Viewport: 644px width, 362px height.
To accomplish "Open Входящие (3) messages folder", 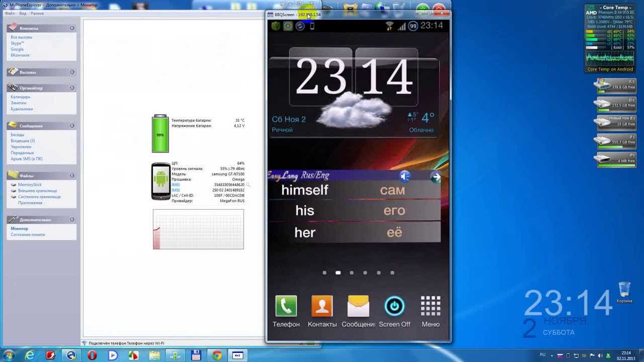I will [23, 141].
